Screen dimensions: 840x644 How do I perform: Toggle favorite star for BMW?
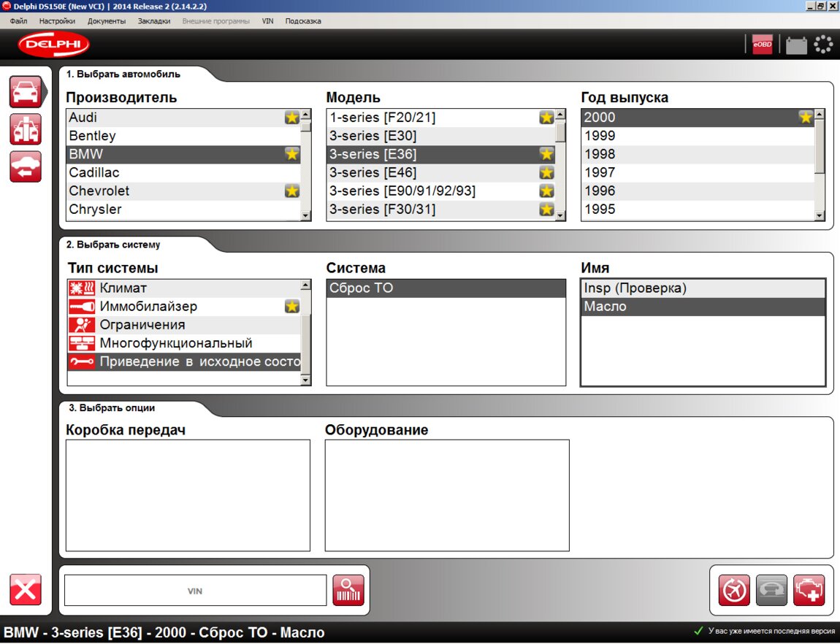click(x=292, y=154)
